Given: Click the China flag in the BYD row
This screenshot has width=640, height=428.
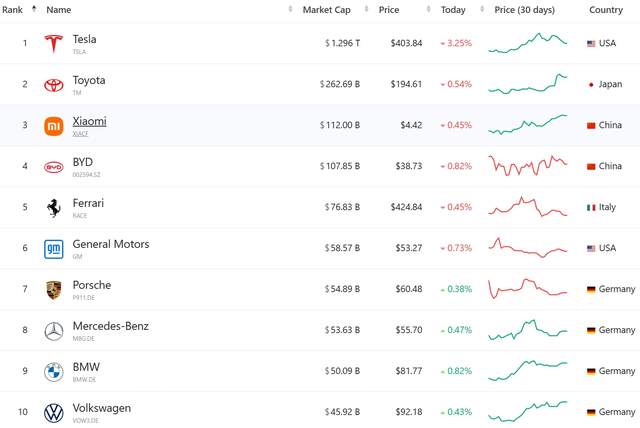Looking at the screenshot, I should [x=591, y=166].
